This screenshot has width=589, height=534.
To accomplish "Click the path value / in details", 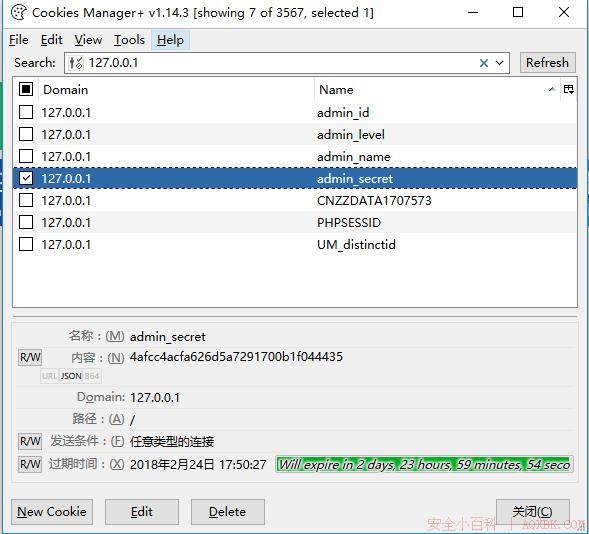I will point(132,419).
